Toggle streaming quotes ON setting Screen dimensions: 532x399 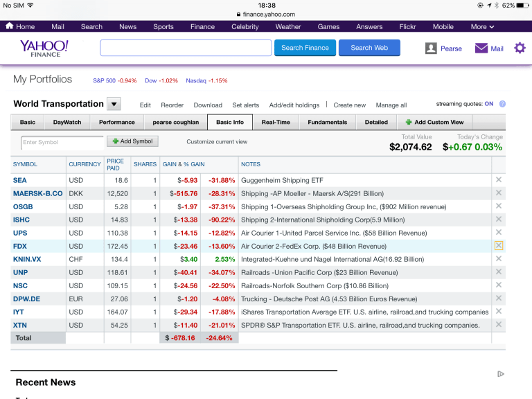[x=488, y=104]
